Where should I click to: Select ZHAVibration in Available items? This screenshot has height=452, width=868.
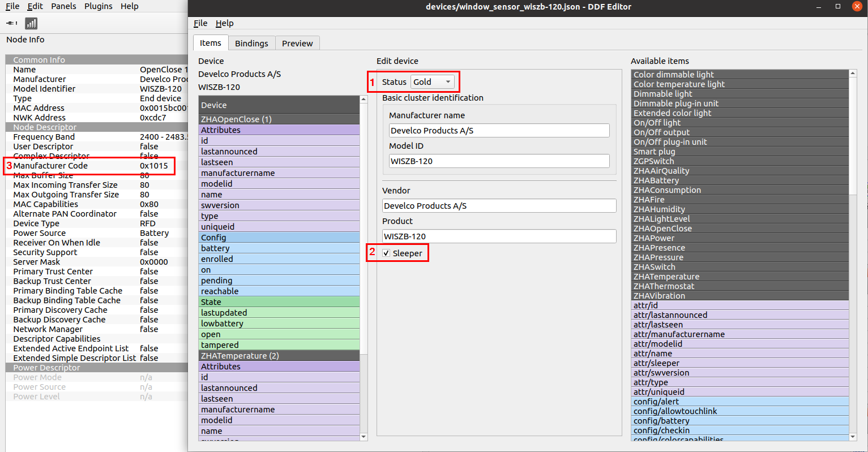pos(740,296)
